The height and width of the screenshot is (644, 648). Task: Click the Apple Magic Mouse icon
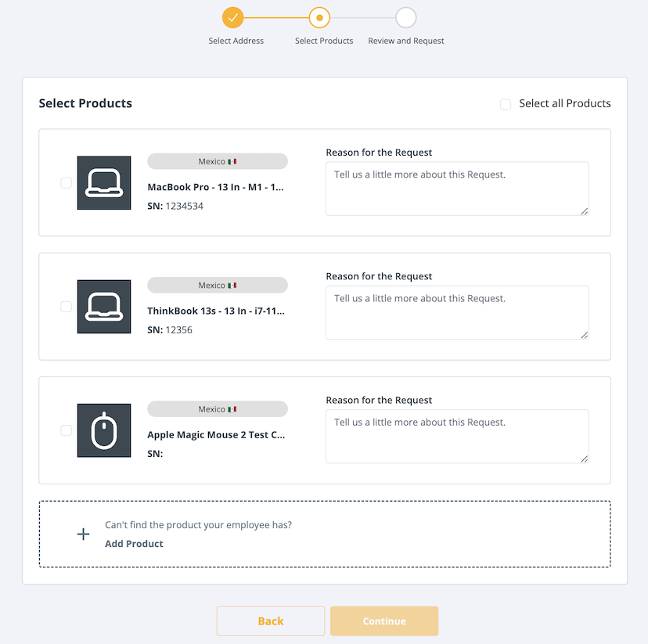coord(104,430)
